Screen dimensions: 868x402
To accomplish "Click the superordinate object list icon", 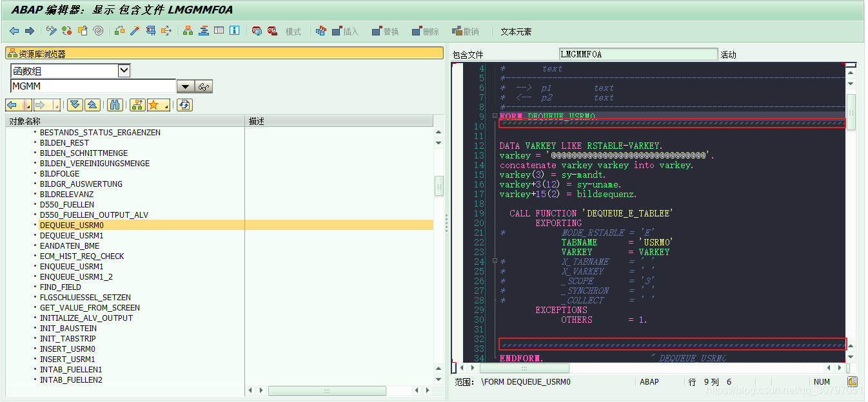I will click(x=137, y=105).
